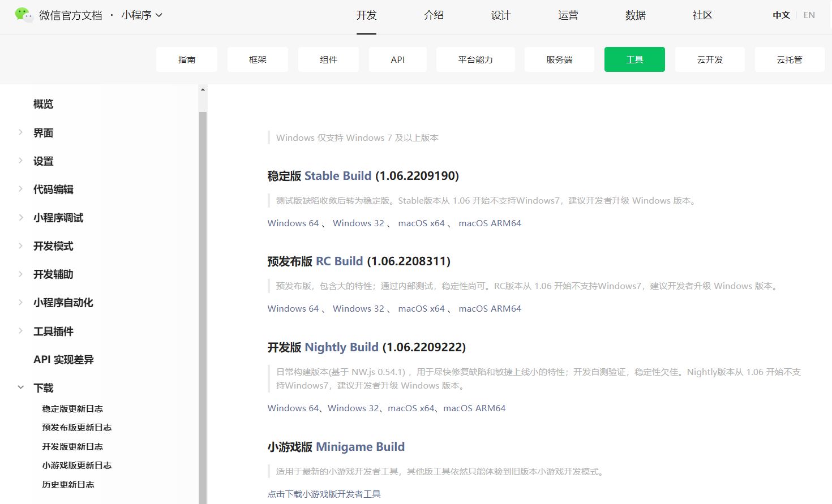Download Stable Build for macOS x64
The width and height of the screenshot is (832, 504).
pyautogui.click(x=422, y=223)
